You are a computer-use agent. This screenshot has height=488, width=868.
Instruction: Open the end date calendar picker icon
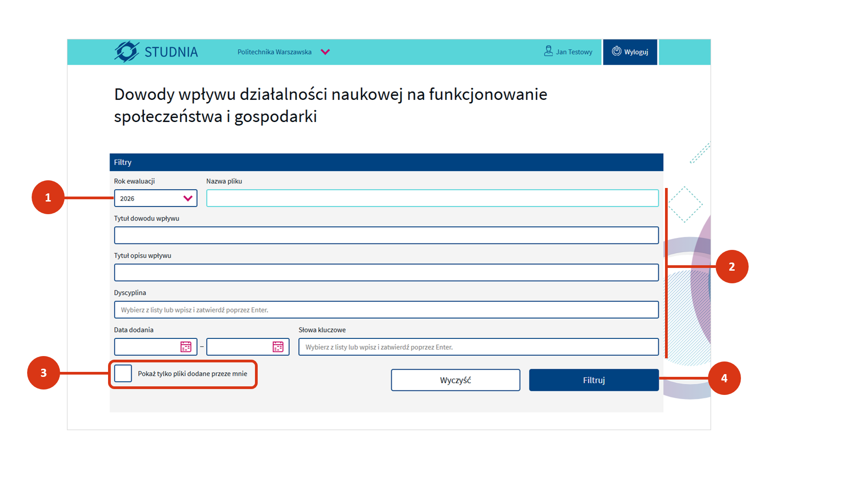pyautogui.click(x=278, y=347)
